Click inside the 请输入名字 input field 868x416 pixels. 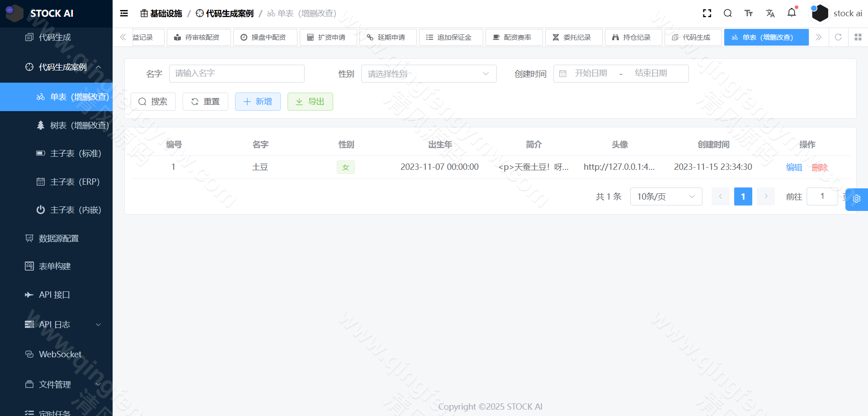[x=236, y=73]
